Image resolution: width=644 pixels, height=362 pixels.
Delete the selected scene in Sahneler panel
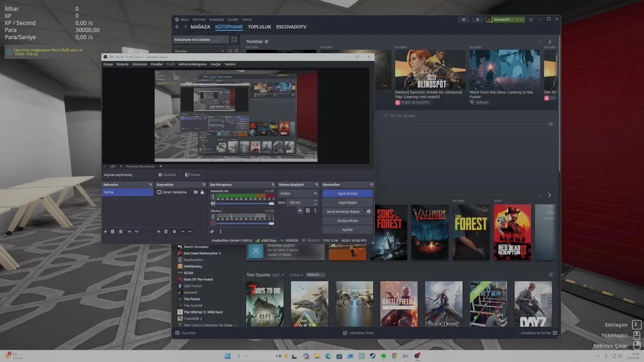pos(113,232)
